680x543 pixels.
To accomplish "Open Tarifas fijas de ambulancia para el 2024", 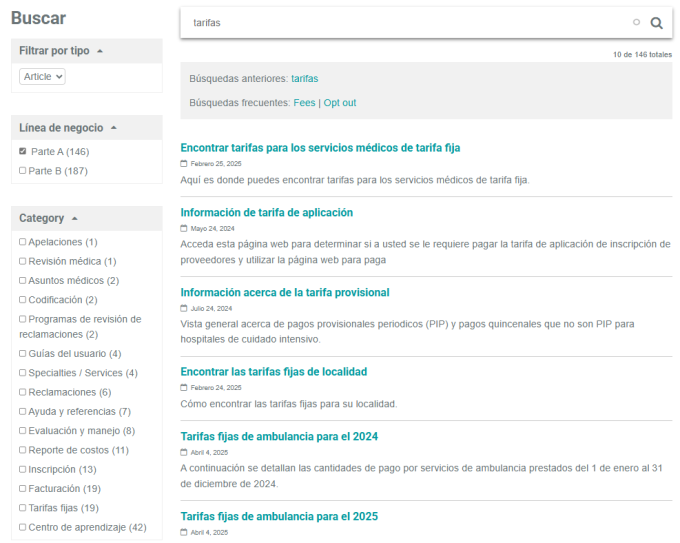I will coord(279,437).
